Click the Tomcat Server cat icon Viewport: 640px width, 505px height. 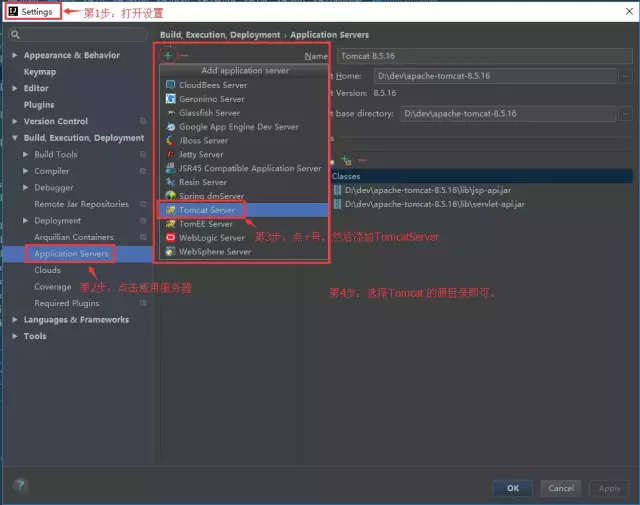tap(171, 210)
